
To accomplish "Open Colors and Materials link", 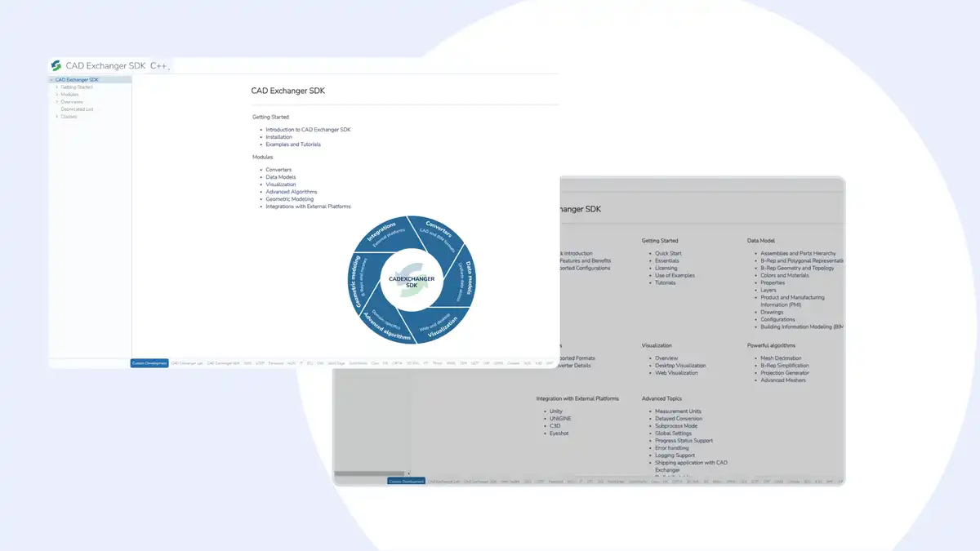I will click(785, 276).
